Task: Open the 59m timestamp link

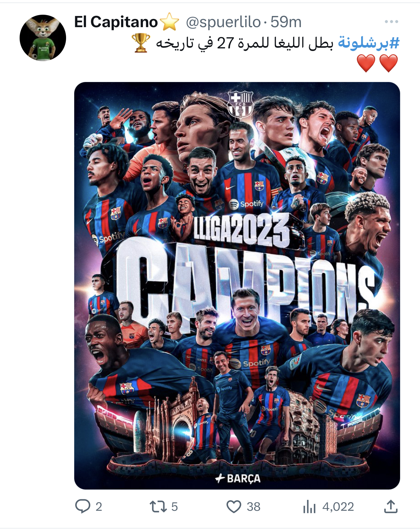Action: point(286,22)
